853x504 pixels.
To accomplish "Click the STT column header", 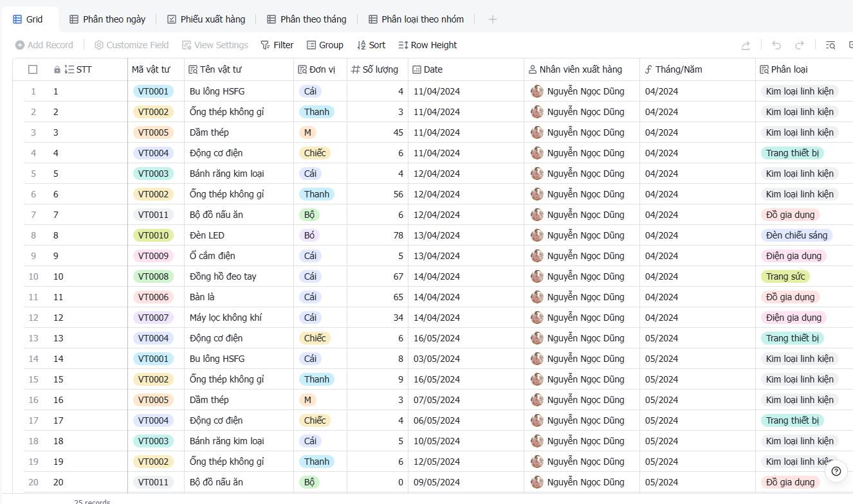I will 84,69.
